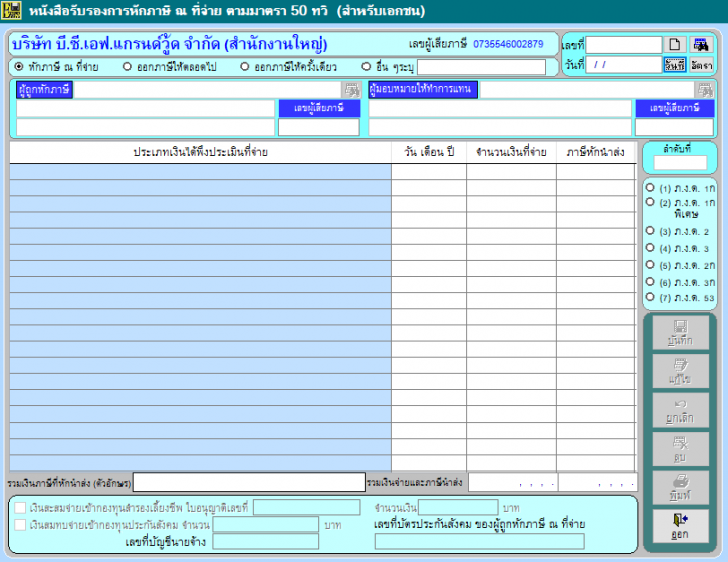The image size is (728, 562).
Task: Click the จำนวนเงิน amount field before บาท
Action: pos(458,508)
